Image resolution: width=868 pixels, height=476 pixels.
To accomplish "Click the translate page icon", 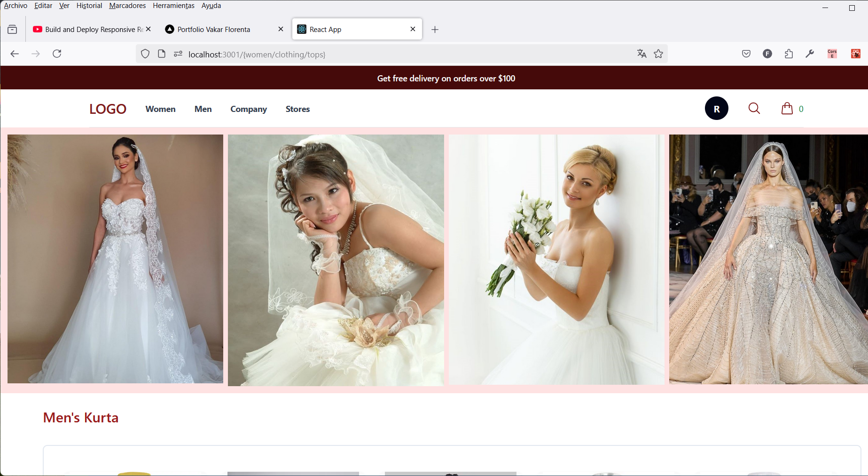I will (641, 54).
